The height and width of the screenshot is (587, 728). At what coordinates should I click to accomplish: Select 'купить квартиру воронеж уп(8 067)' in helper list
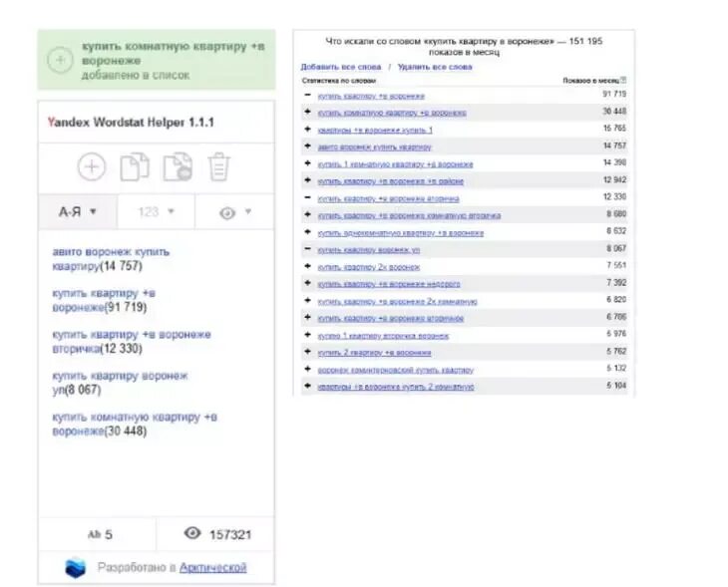[x=120, y=383]
